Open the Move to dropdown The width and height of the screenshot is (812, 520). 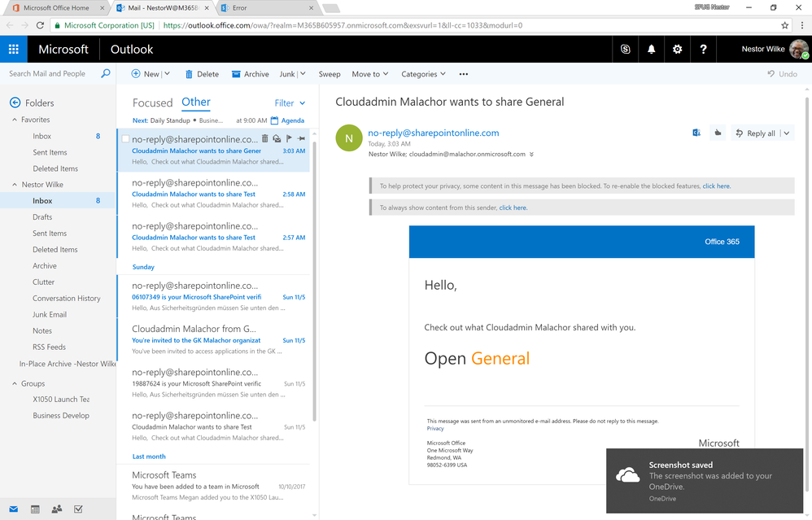point(369,74)
